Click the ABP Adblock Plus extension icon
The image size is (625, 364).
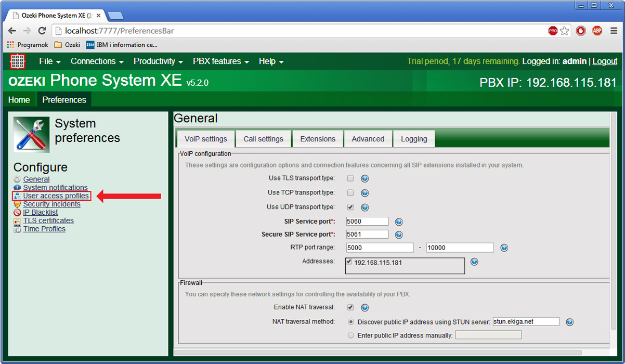[597, 31]
